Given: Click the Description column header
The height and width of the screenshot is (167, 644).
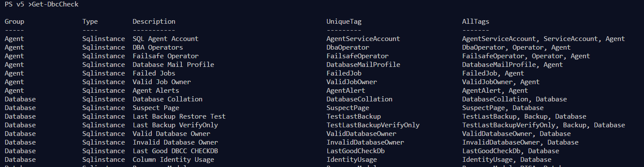Looking at the screenshot, I should tap(154, 22).
